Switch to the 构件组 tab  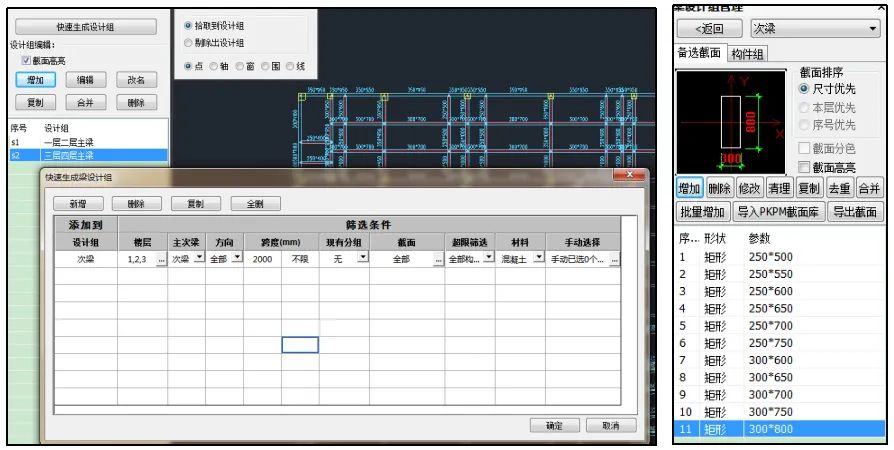pyautogui.click(x=747, y=54)
